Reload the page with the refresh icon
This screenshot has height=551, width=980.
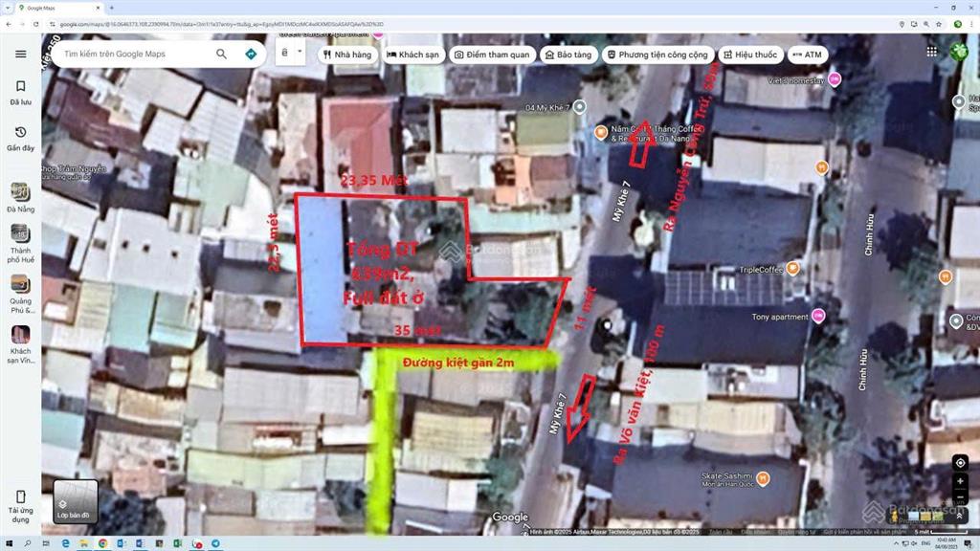point(36,24)
